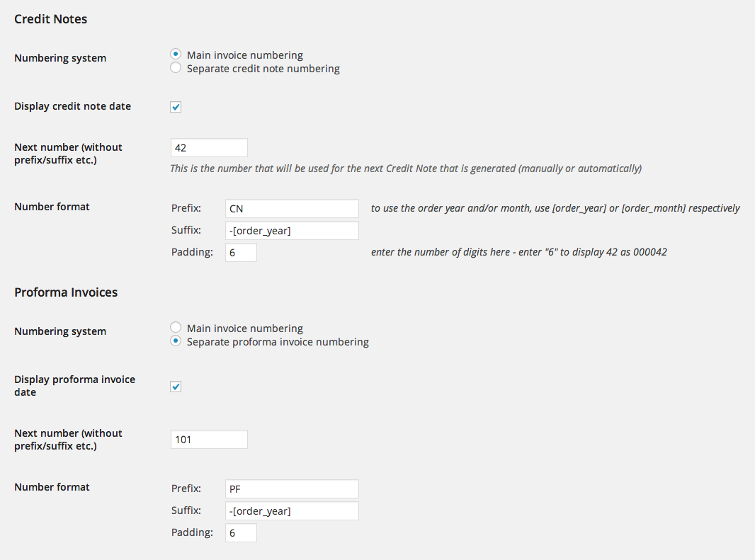Click the Proforma Invoices Suffix input field
This screenshot has height=560, width=755.
click(x=291, y=511)
